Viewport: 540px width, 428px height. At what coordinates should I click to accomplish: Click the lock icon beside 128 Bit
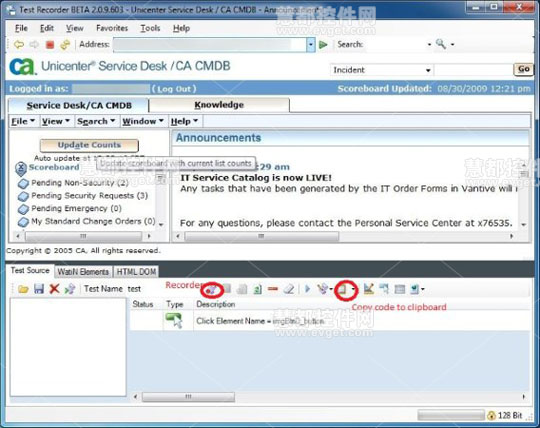coord(491,415)
